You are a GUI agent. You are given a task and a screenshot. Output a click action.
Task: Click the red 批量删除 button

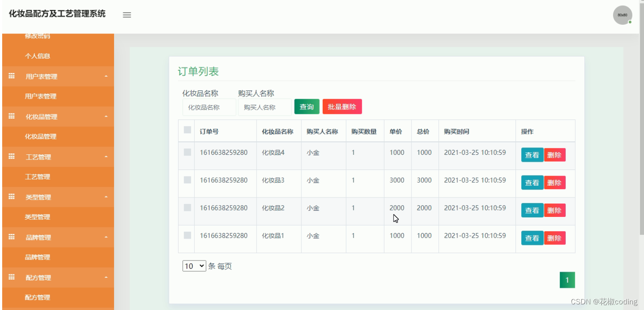pyautogui.click(x=342, y=107)
